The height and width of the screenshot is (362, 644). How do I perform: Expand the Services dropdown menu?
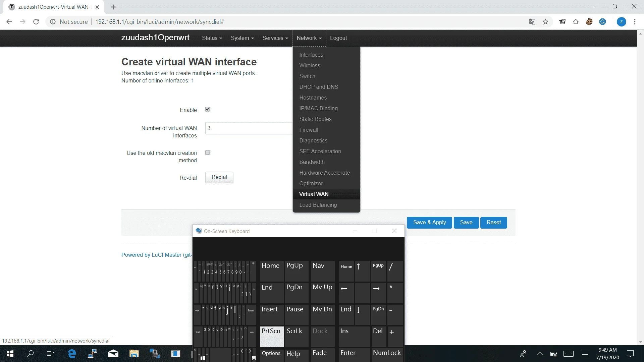coord(275,38)
